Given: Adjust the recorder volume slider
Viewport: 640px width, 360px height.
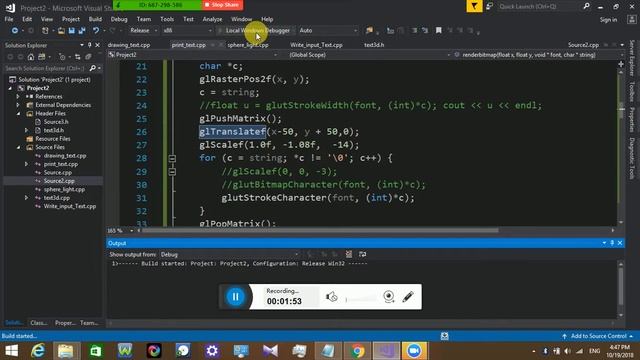Looking at the screenshot, I should (x=361, y=300).
